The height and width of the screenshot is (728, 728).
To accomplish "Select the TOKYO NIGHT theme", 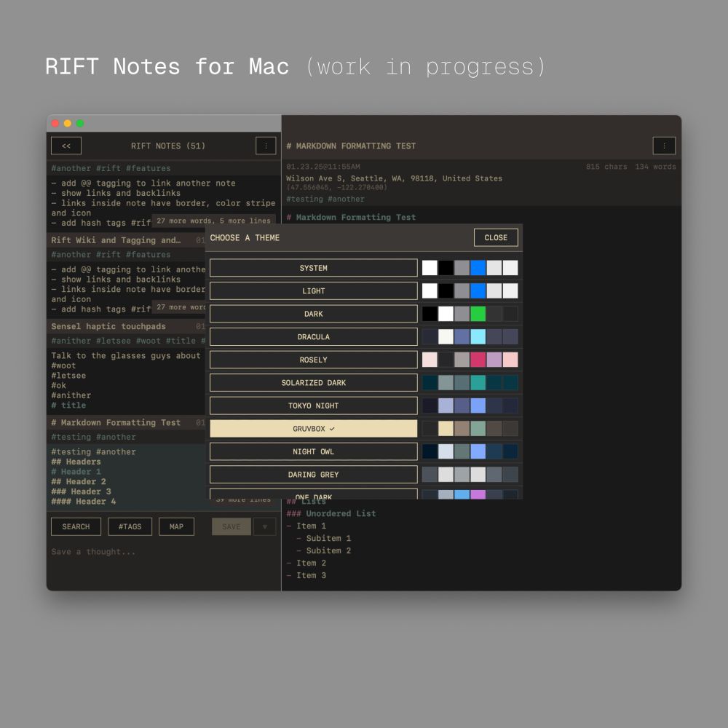I will point(313,405).
